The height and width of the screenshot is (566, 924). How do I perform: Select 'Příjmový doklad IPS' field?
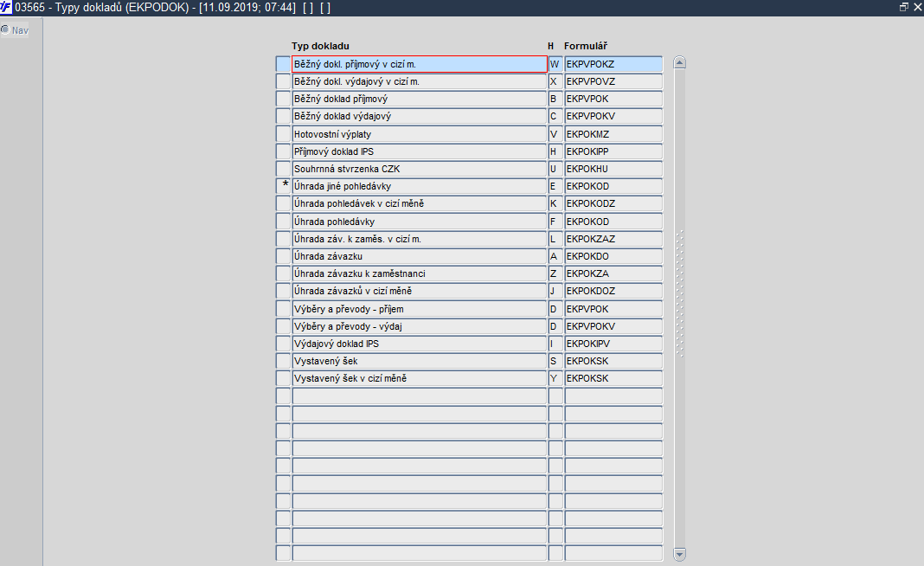(420, 151)
